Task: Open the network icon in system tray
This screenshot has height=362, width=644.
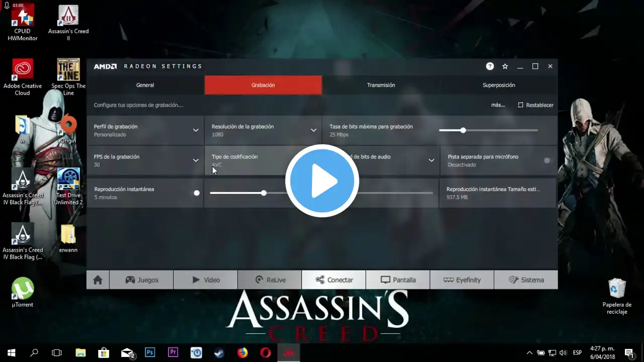Action: [x=552, y=352]
